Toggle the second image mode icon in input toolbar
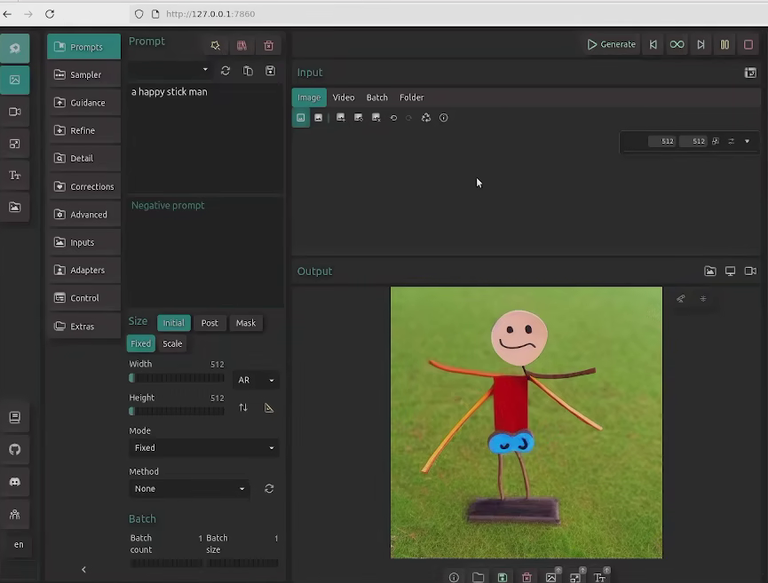The image size is (768, 583). pyautogui.click(x=318, y=118)
